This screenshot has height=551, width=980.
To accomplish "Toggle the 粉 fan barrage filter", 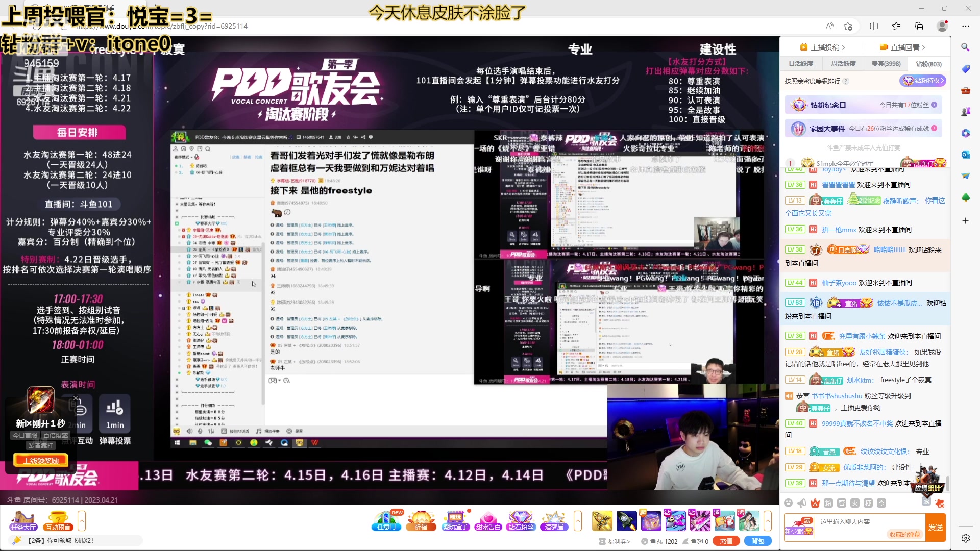I will tap(827, 504).
